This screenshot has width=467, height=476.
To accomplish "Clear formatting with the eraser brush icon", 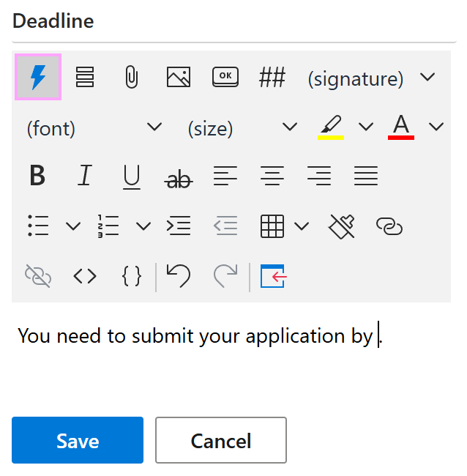I will [343, 226].
